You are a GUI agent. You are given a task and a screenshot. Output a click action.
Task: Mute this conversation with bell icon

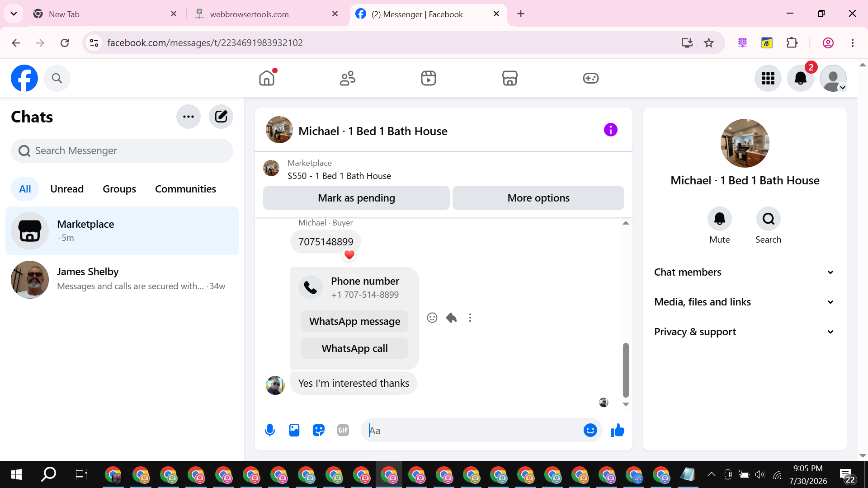[x=720, y=219]
